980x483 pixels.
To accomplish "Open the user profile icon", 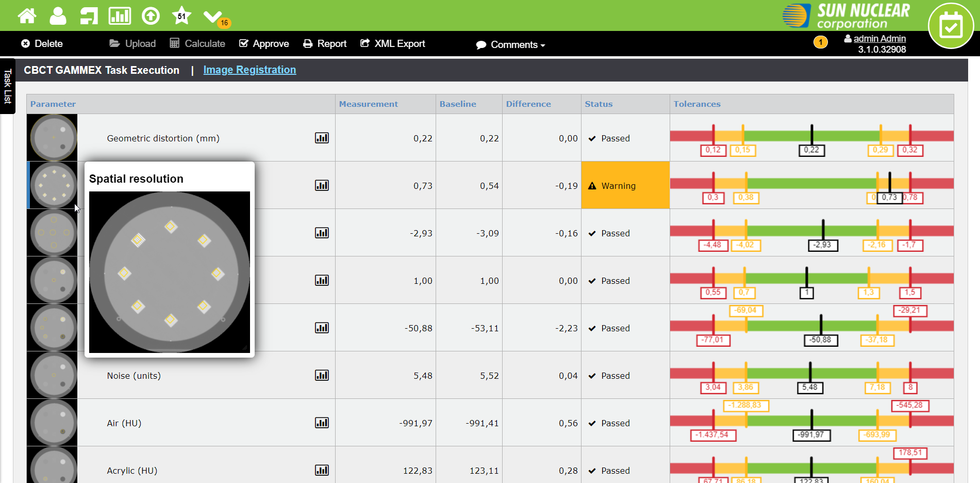I will pos(58,16).
